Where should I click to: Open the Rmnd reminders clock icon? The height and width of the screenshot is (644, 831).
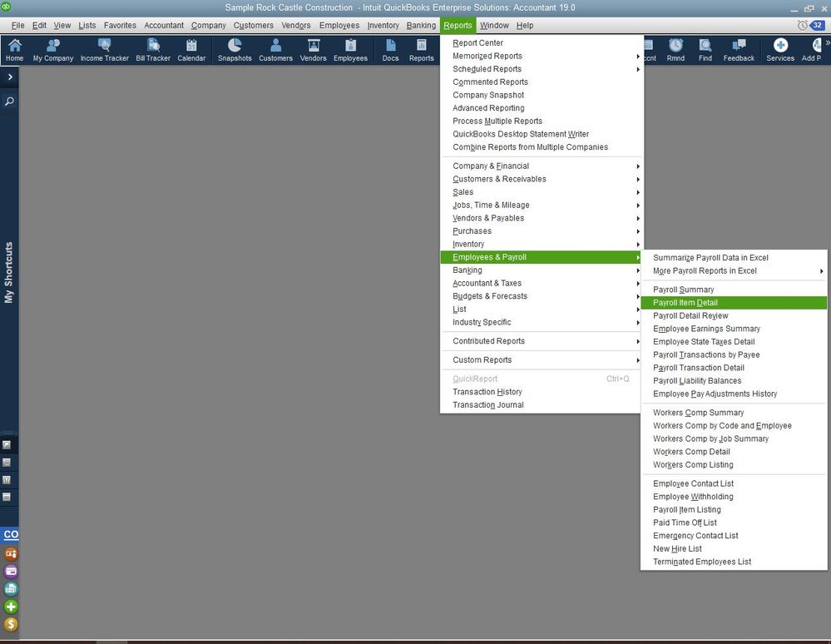pyautogui.click(x=675, y=50)
